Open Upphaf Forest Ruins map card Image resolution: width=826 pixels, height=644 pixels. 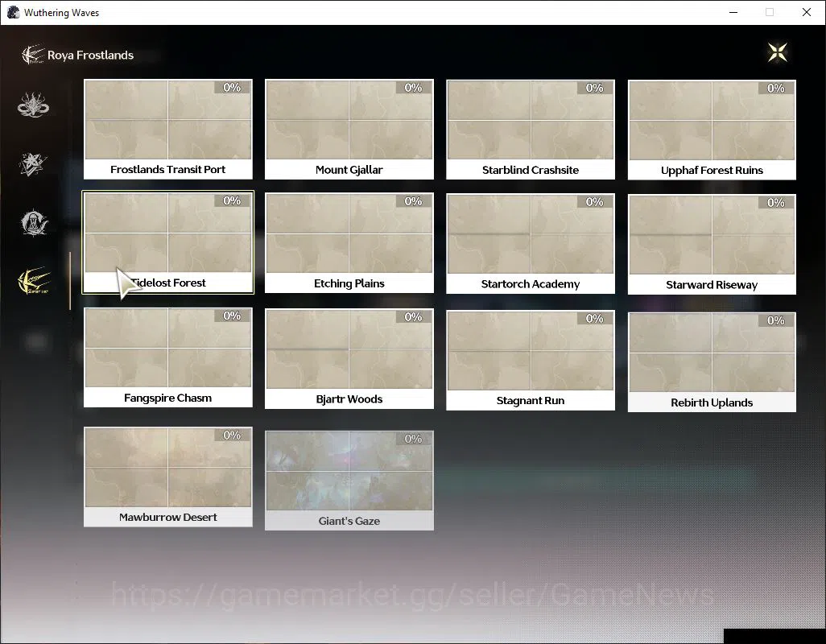tap(712, 130)
